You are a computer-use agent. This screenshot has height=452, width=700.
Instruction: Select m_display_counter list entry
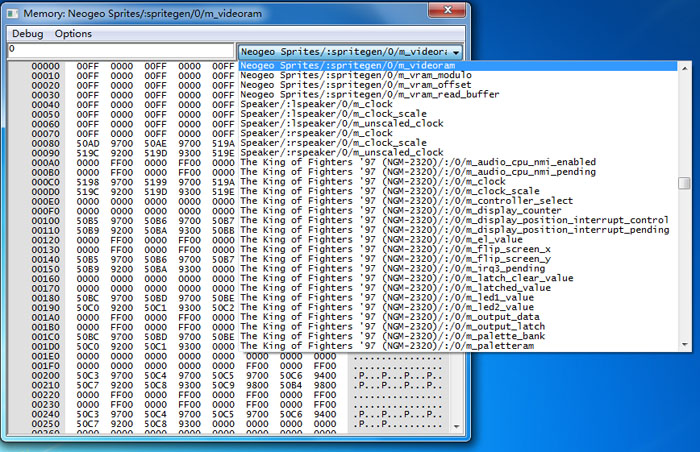[x=458, y=211]
